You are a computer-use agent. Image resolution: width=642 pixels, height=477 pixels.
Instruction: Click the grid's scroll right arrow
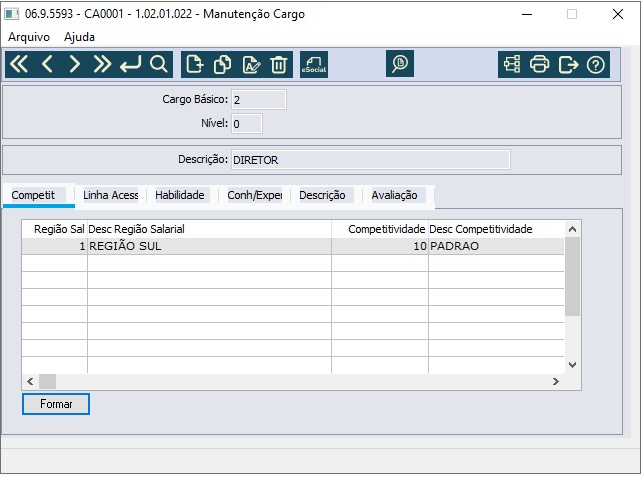point(556,382)
